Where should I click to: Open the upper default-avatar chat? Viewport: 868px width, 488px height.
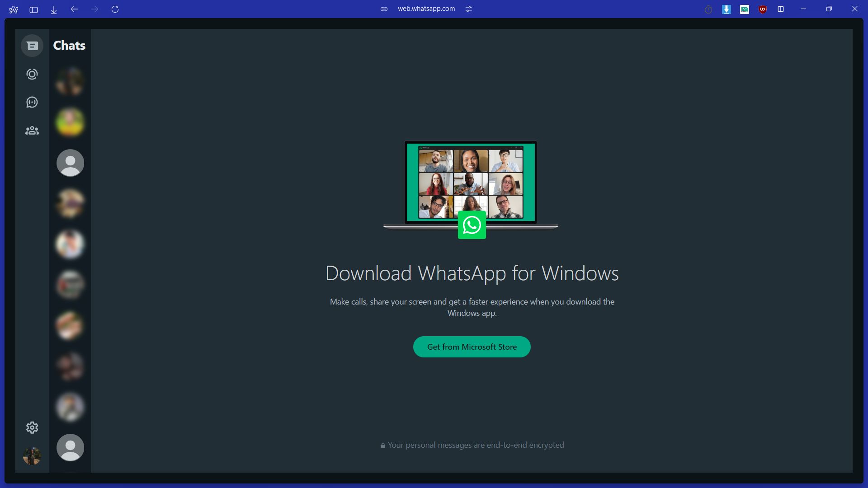(70, 163)
